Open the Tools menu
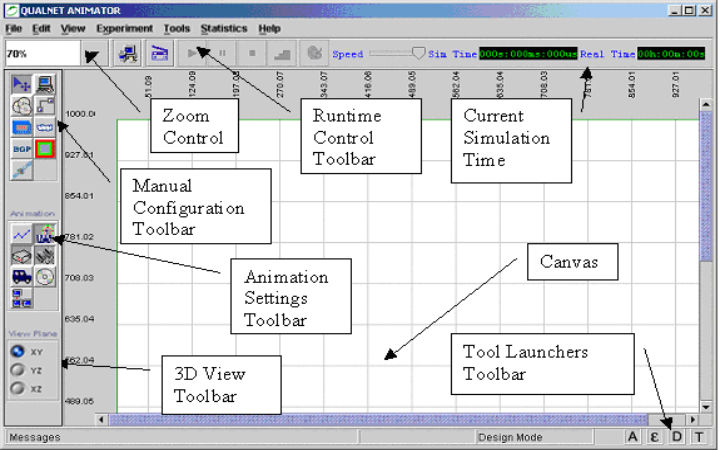The image size is (720, 450). [x=177, y=28]
